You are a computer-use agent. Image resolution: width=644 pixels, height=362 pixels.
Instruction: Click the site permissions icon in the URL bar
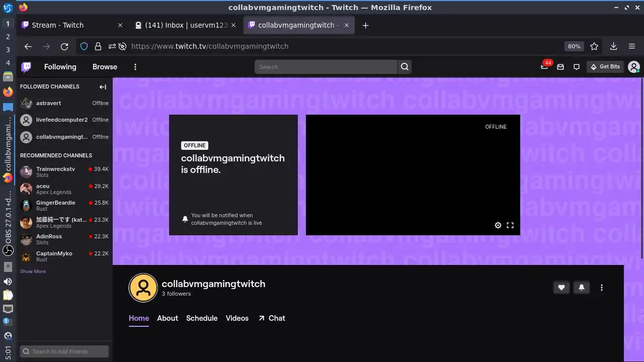(x=112, y=46)
